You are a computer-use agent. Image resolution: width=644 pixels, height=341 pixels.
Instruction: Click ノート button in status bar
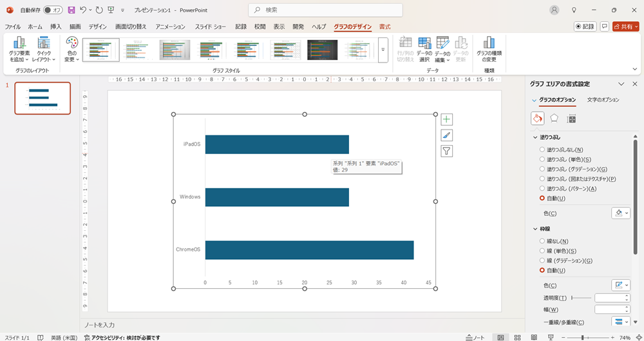pos(475,337)
